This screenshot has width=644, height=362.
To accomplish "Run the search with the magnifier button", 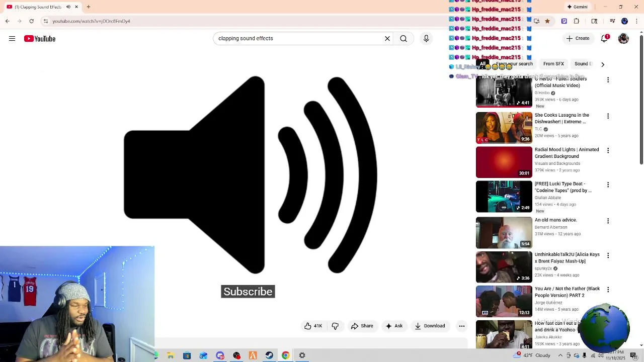I will tap(404, 38).
